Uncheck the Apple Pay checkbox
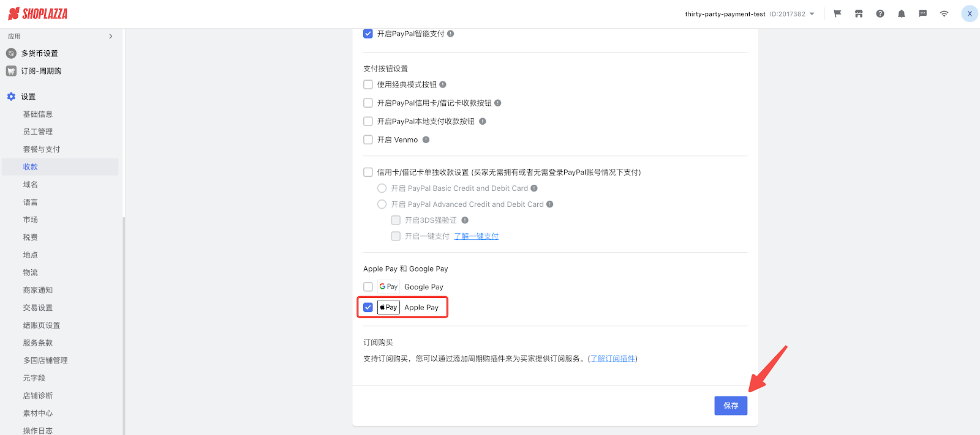The height and width of the screenshot is (435, 980). click(x=368, y=307)
